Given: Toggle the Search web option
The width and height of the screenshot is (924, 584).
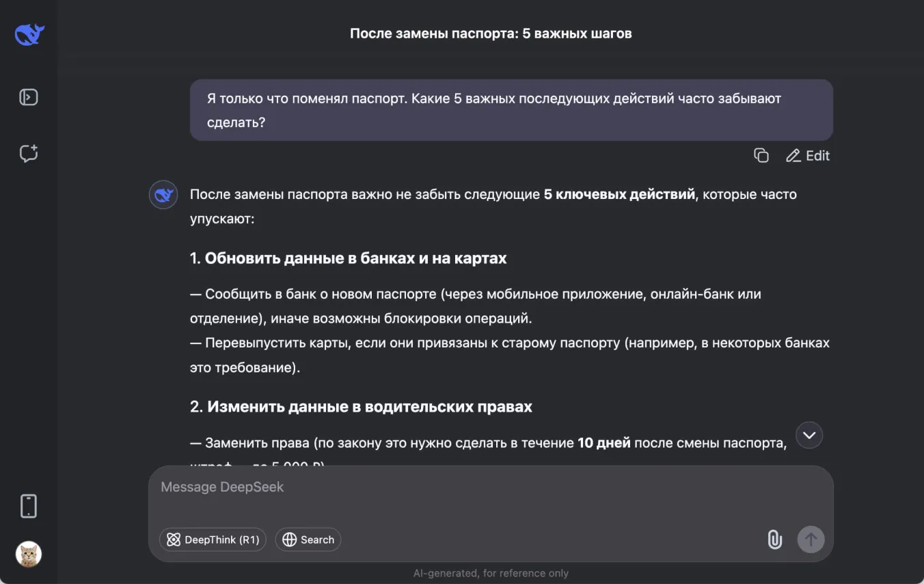Looking at the screenshot, I should click(308, 540).
